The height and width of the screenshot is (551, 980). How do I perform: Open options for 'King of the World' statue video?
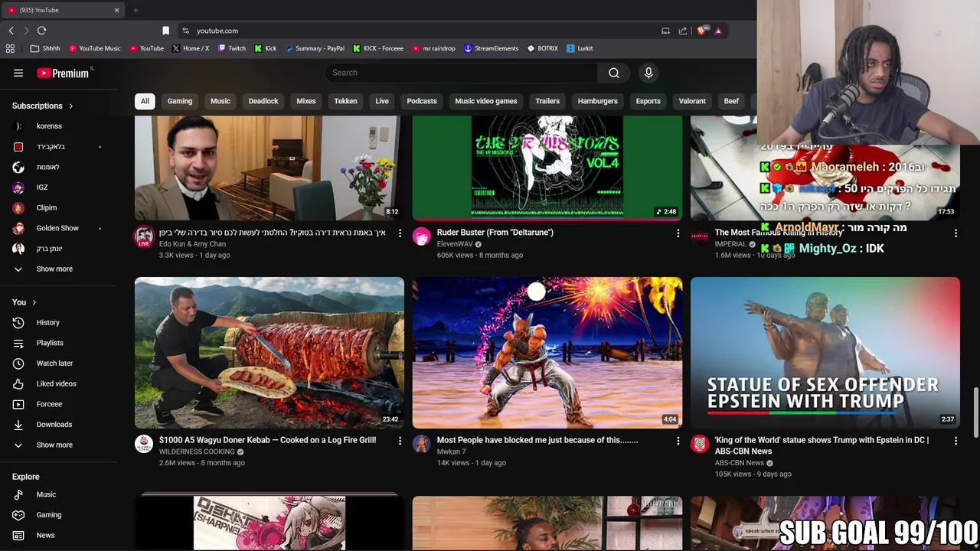(955, 441)
